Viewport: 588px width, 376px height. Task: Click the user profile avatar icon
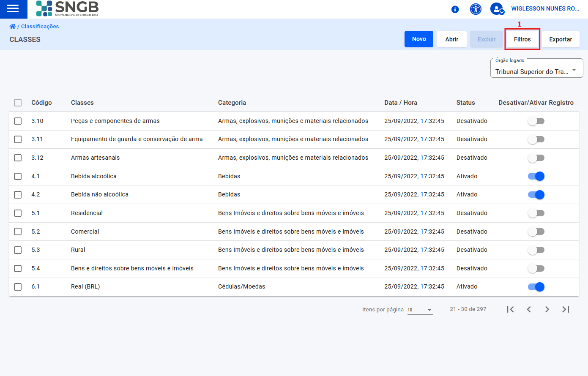(x=497, y=9)
